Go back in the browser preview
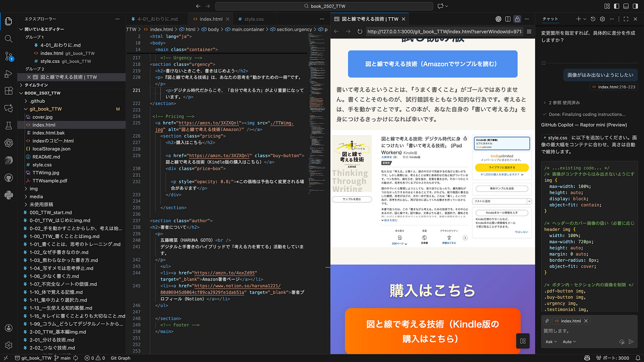644x362 pixels. pos(336,32)
